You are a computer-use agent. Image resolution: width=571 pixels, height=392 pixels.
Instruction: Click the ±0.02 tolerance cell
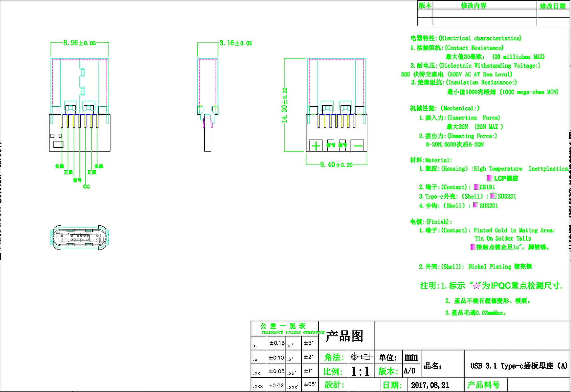[276, 385]
